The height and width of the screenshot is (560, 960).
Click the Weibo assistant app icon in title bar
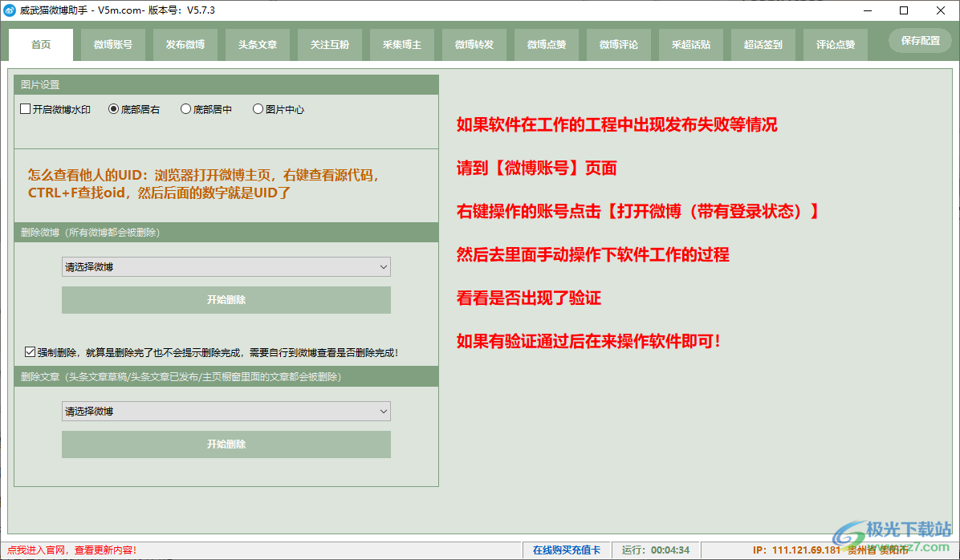pyautogui.click(x=10, y=10)
